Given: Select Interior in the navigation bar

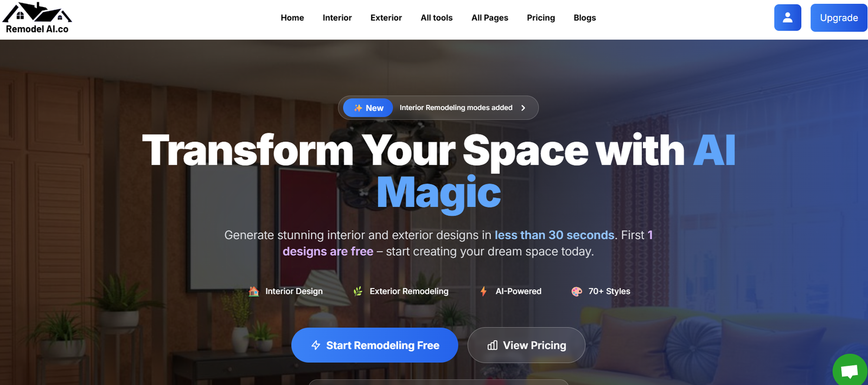Looking at the screenshot, I should pyautogui.click(x=337, y=18).
